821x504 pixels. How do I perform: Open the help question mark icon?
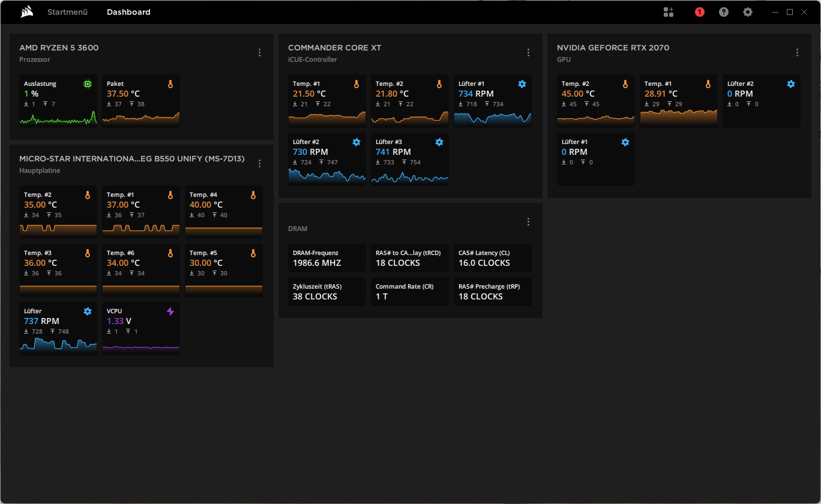pyautogui.click(x=724, y=12)
